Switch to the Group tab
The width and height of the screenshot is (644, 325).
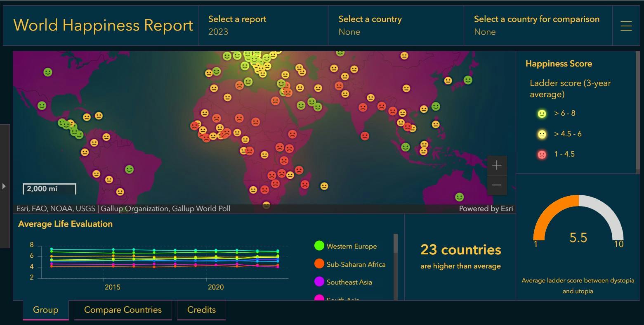click(45, 310)
